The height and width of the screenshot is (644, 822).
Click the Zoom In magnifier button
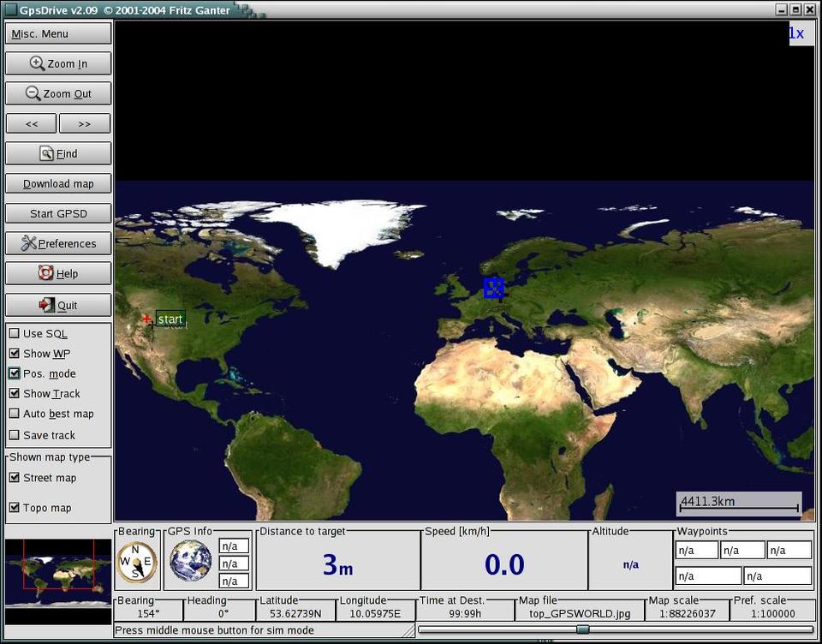click(58, 63)
